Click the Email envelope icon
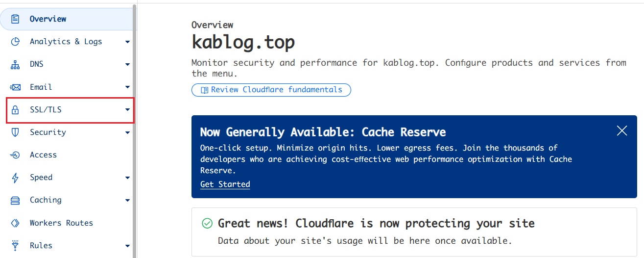This screenshot has height=258, width=644. [x=15, y=87]
